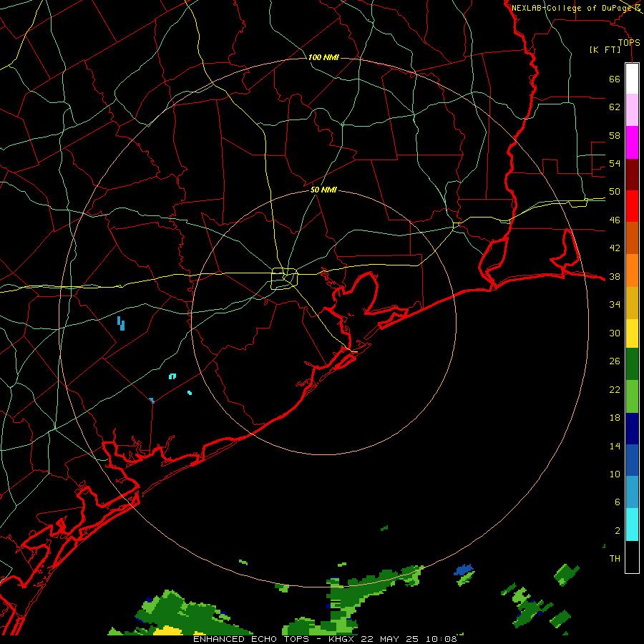Screen dimensions: 644x644
Task: Click the legend value 54
Action: click(615, 163)
